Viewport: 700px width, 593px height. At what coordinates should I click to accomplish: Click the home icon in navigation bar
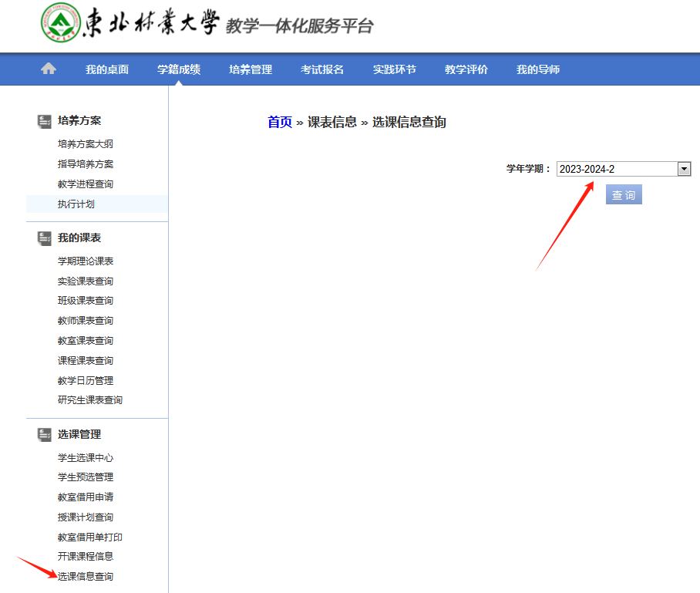49,69
